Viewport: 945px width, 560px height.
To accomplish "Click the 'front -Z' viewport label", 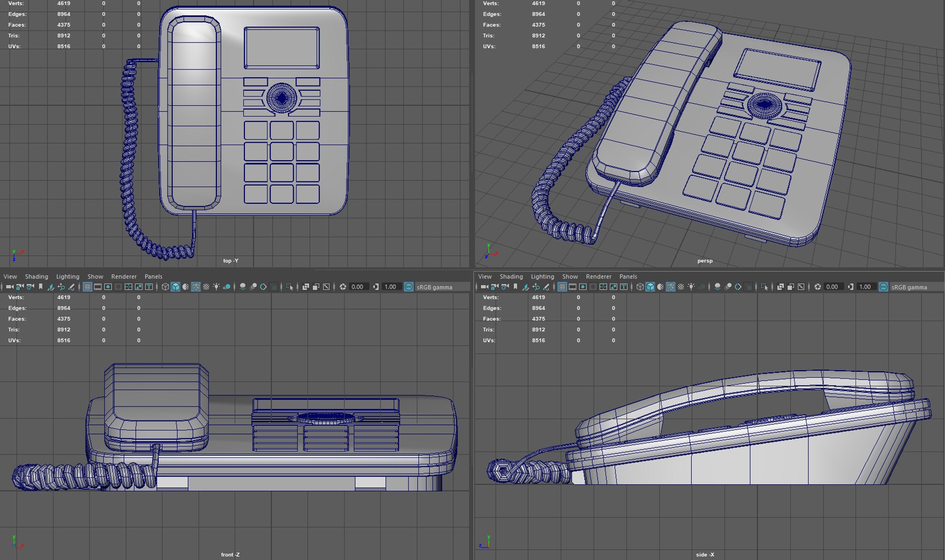I will [230, 555].
